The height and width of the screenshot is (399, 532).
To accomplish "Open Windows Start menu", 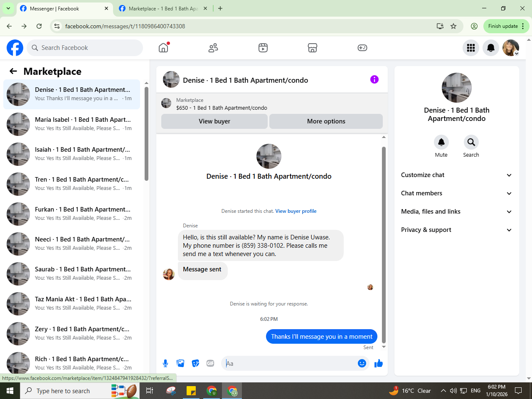I will click(10, 391).
